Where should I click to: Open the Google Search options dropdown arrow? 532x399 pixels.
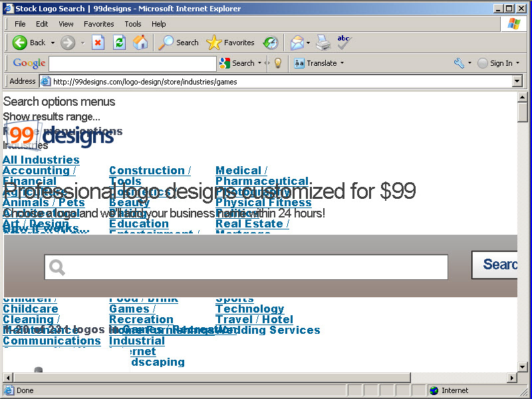(x=259, y=63)
